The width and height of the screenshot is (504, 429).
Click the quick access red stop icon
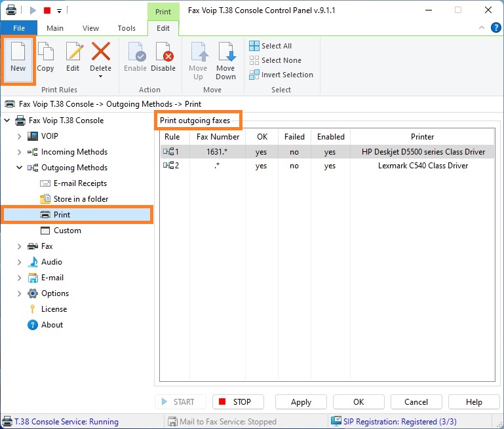[47, 10]
